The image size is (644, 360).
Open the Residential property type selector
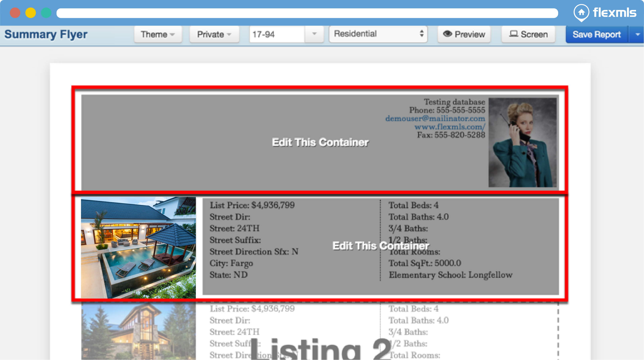pyautogui.click(x=378, y=34)
